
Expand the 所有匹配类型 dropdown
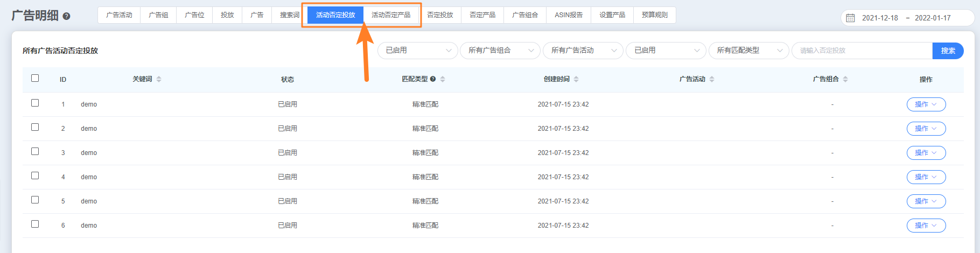tap(748, 51)
